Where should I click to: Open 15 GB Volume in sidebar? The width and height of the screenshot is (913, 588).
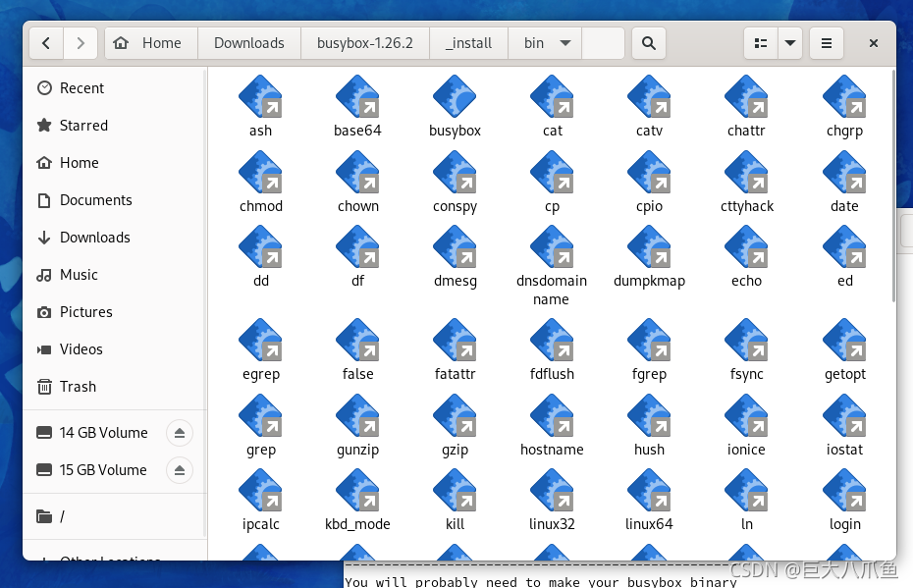click(103, 470)
